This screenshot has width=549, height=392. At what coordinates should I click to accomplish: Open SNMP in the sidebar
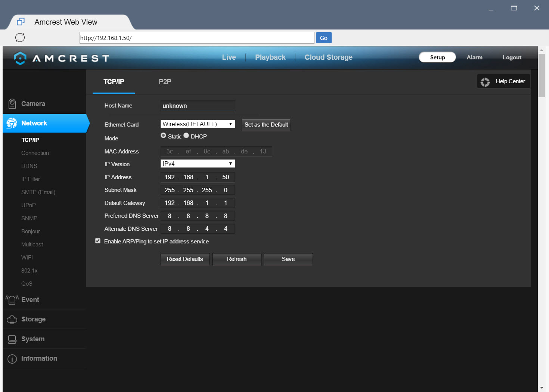29,218
